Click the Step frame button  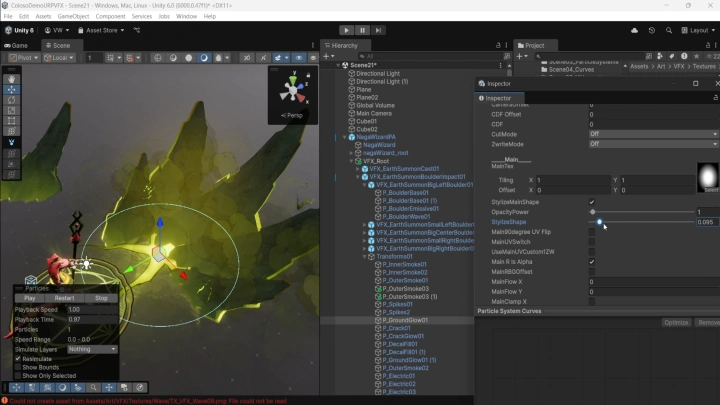[378, 30]
